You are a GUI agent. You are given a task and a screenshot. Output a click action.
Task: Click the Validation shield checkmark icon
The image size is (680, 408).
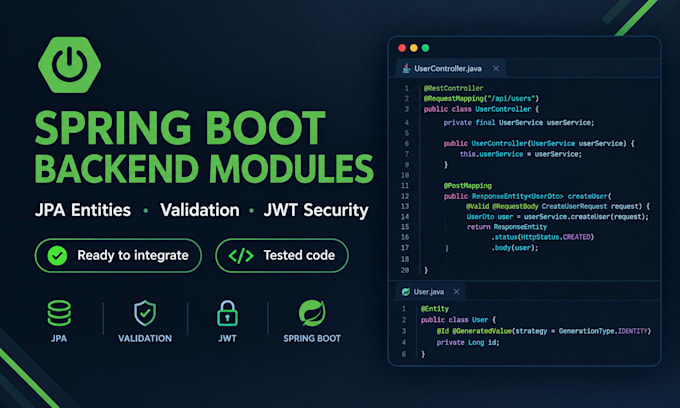pos(145,313)
